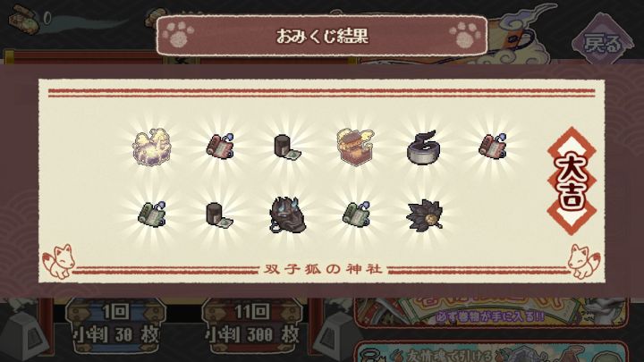Click the glowing nine-tailed fox spirit reward

pos(151,147)
